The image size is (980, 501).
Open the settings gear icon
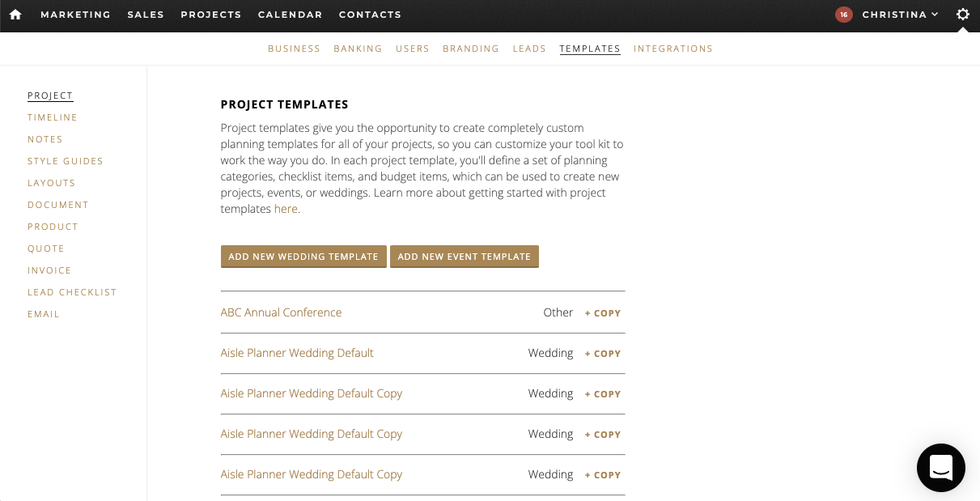(x=962, y=15)
